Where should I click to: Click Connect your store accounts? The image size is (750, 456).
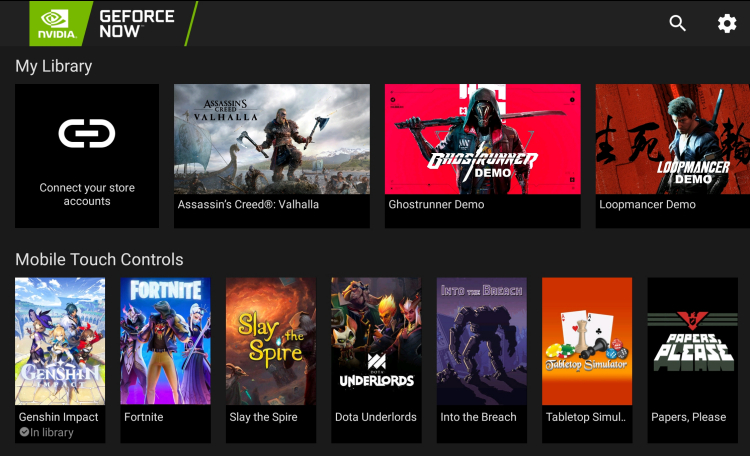pos(87,194)
